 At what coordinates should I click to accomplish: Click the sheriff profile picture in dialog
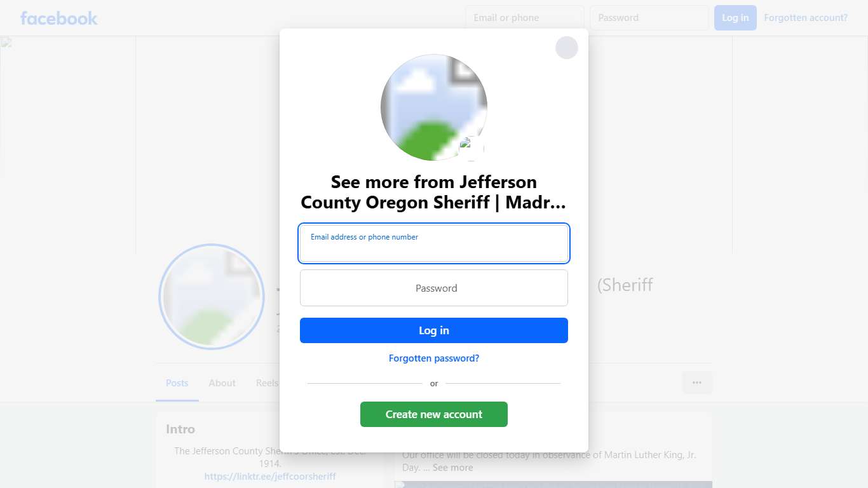pos(434,107)
